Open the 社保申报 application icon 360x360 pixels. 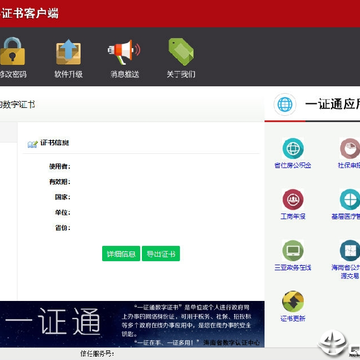tap(350, 148)
